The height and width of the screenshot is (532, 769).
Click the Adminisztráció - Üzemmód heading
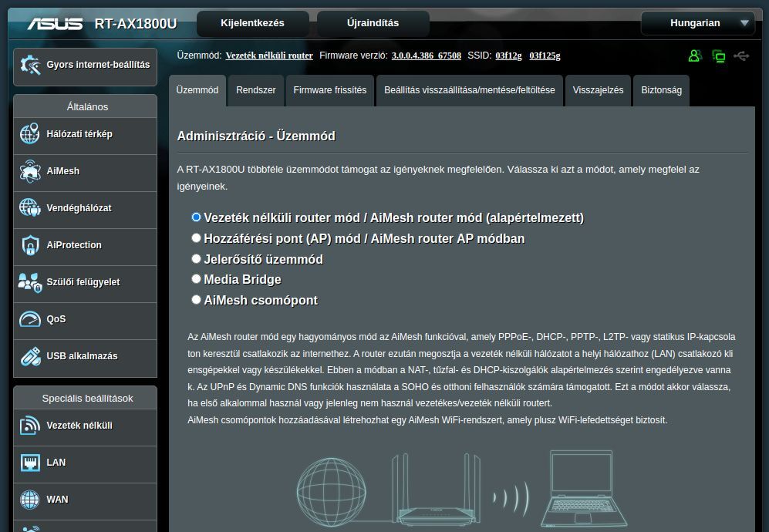coord(256,136)
